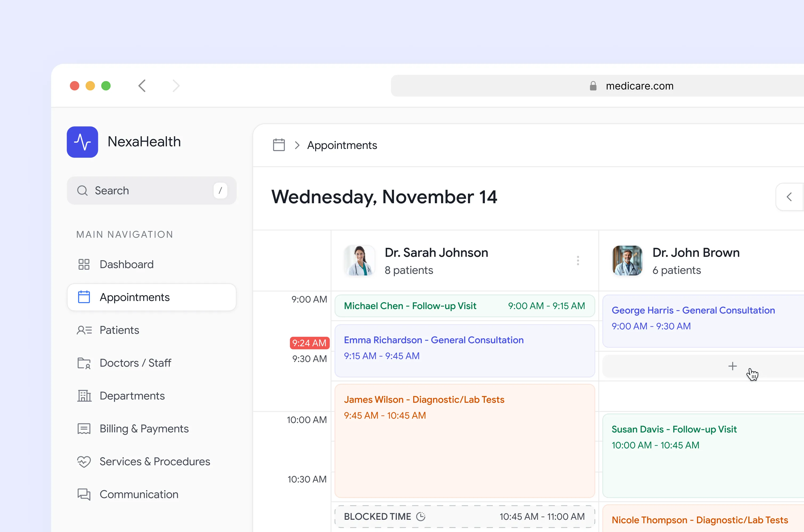
Task: Select Patients in the sidebar
Action: click(119, 330)
